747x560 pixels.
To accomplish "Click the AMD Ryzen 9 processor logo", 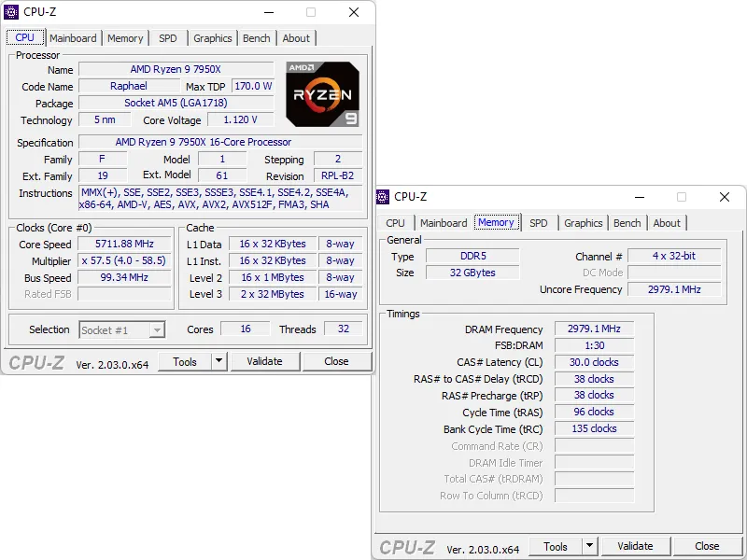I will [x=322, y=94].
